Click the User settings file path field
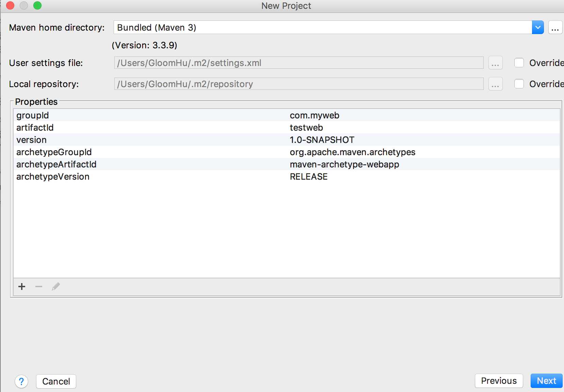Image resolution: width=564 pixels, height=392 pixels. pos(299,63)
